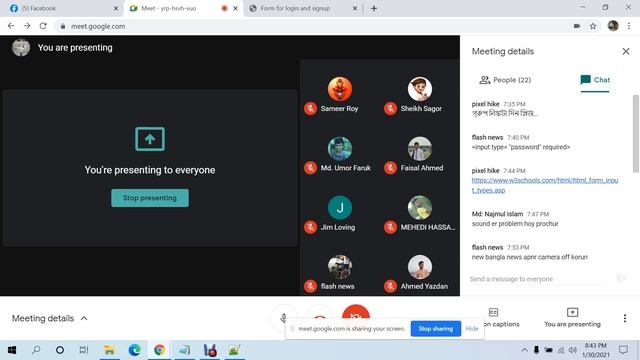640x360 pixels.
Task: Open volume control in system tray
Action: tap(573, 350)
